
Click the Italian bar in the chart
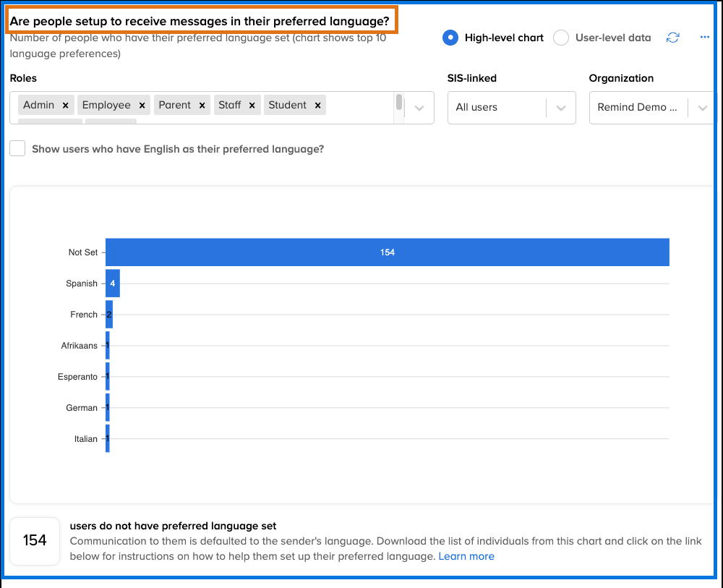[x=108, y=439]
